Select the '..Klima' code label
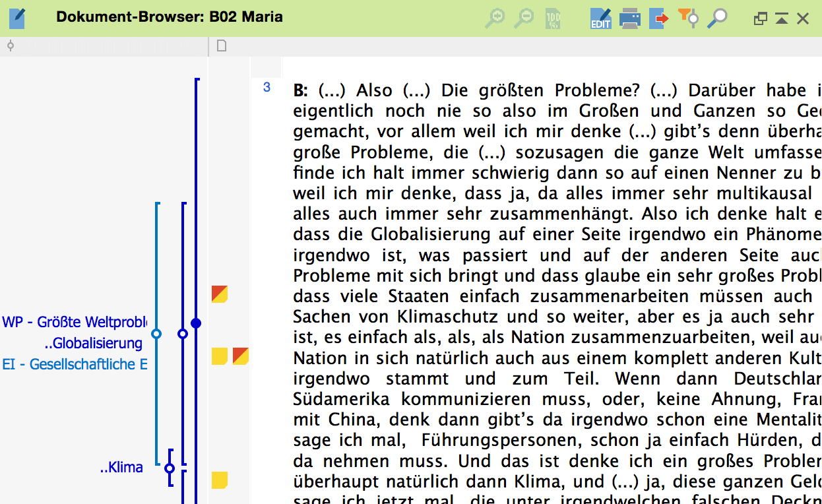The image size is (822, 504). click(x=121, y=468)
